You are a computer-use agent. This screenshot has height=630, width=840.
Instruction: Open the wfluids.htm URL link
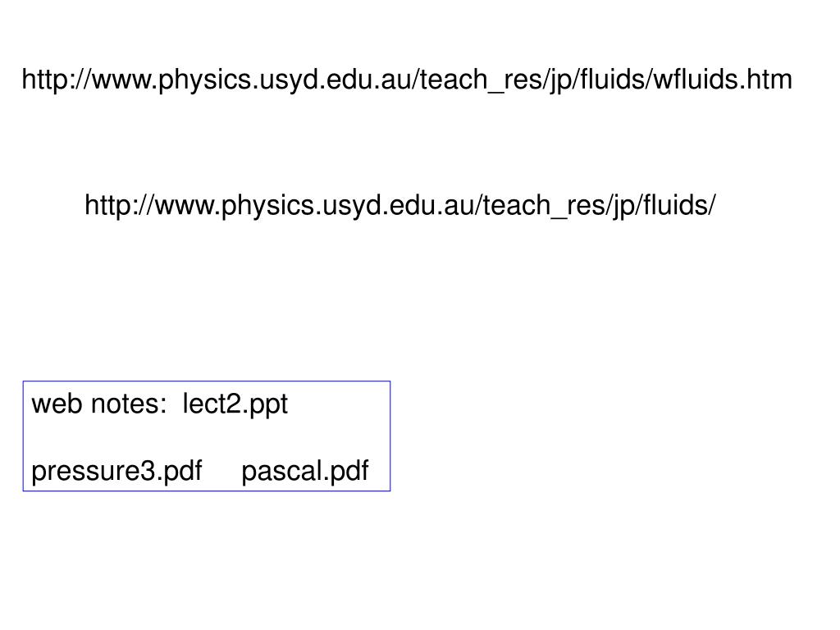407,80
